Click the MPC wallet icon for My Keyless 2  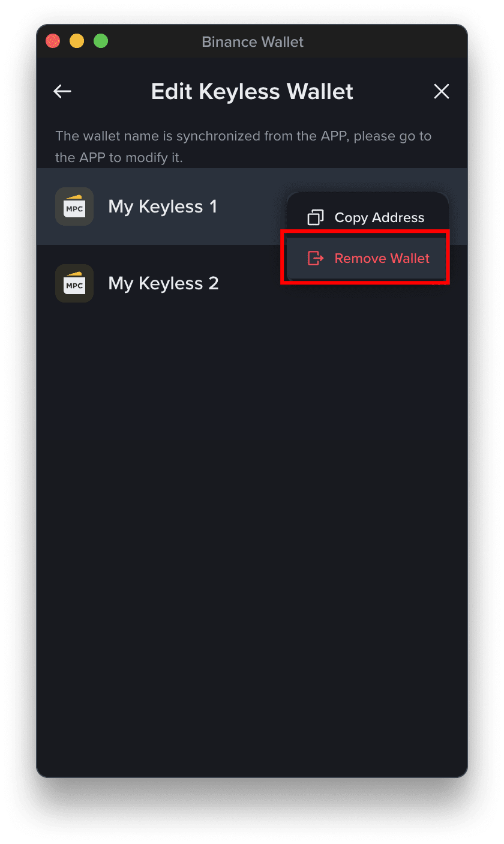[x=74, y=283]
